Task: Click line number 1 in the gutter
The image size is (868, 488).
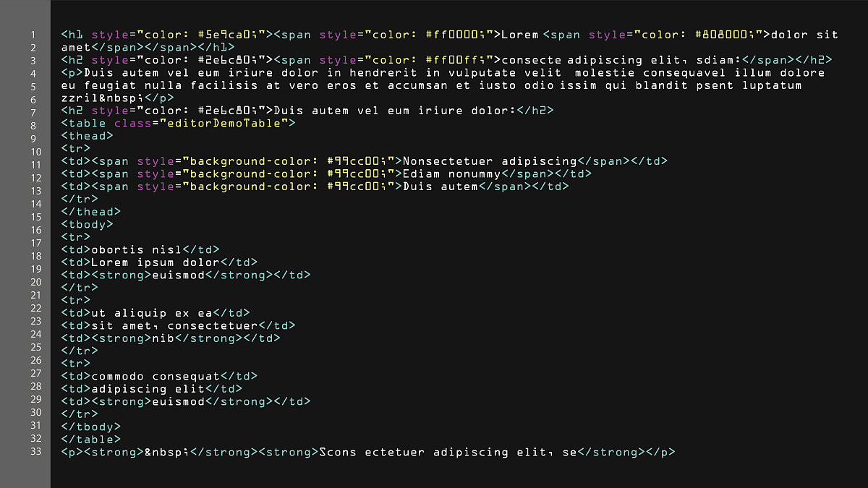Action: coord(33,35)
